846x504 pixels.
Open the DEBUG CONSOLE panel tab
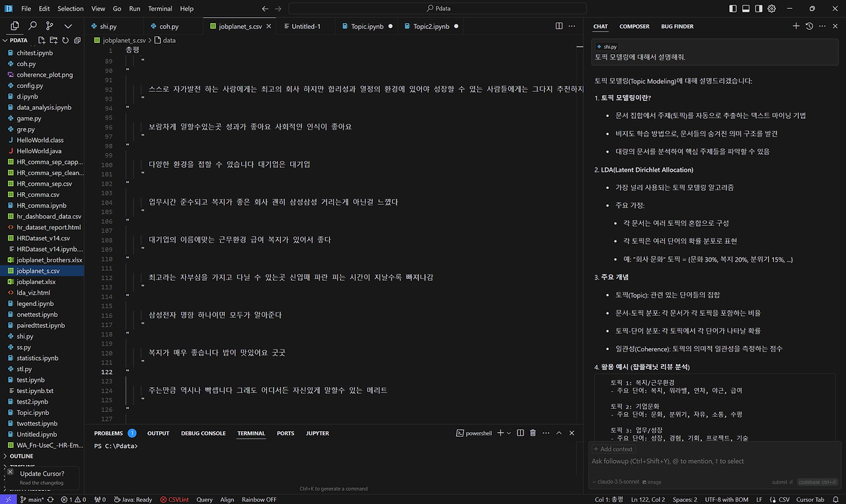204,433
